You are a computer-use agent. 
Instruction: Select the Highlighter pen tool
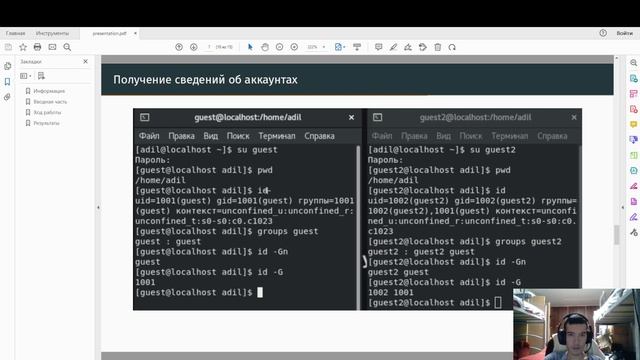click(x=393, y=47)
